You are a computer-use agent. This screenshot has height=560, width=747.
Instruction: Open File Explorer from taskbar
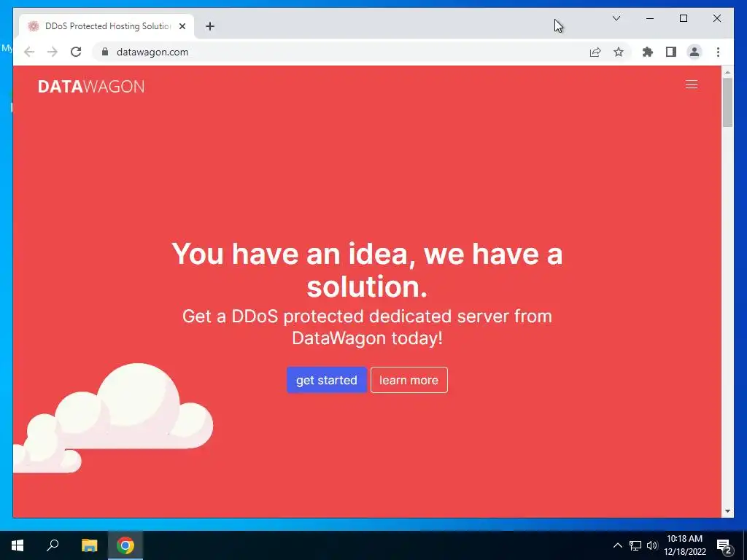89,545
